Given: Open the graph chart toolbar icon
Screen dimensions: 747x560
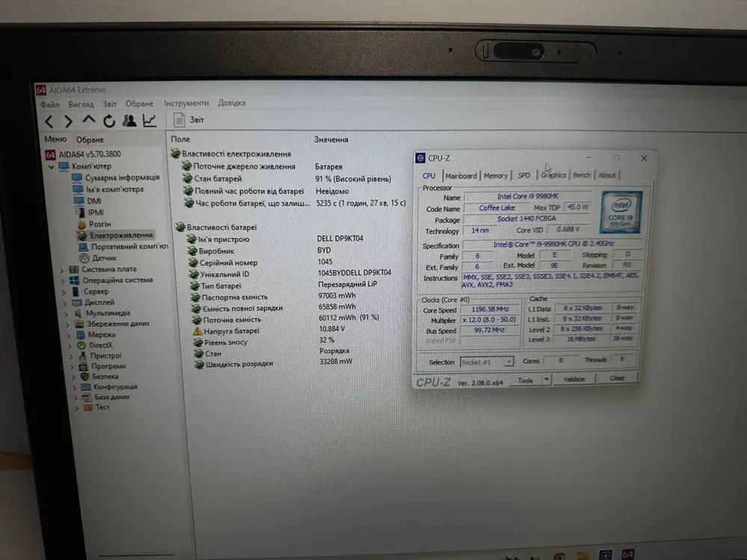Looking at the screenshot, I should [x=150, y=120].
